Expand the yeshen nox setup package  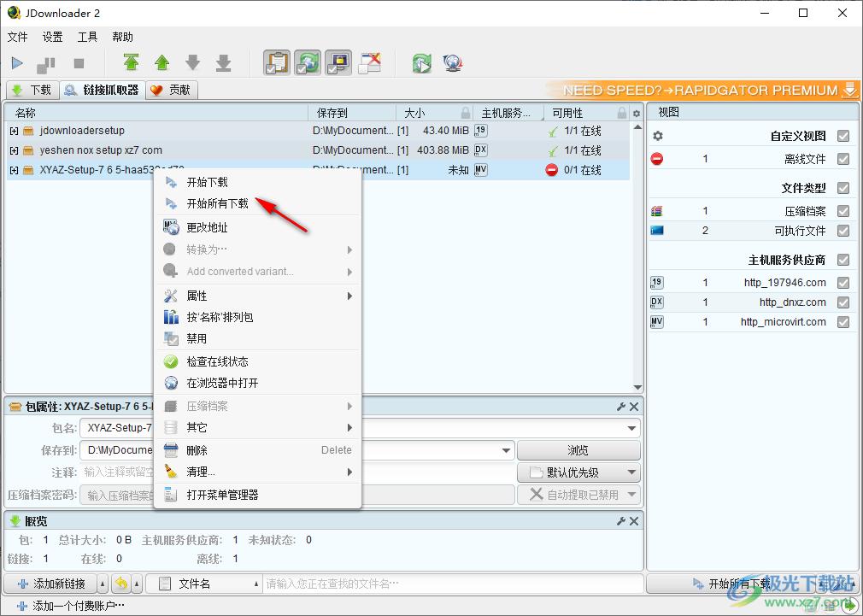(14, 151)
